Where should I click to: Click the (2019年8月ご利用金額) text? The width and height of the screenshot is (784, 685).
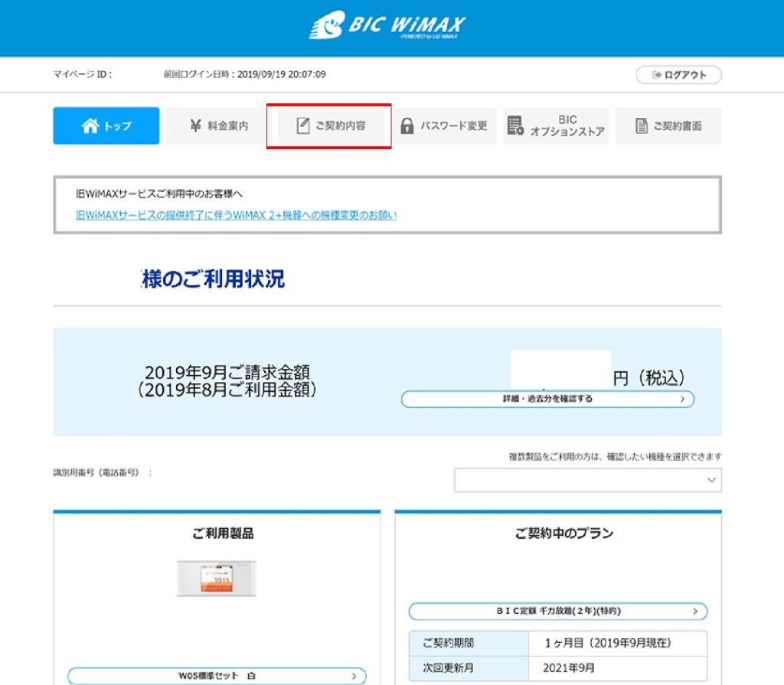pyautogui.click(x=227, y=390)
